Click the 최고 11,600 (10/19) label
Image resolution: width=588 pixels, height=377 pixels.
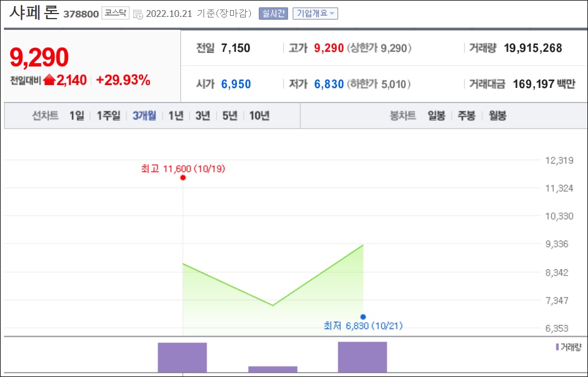pos(183,168)
